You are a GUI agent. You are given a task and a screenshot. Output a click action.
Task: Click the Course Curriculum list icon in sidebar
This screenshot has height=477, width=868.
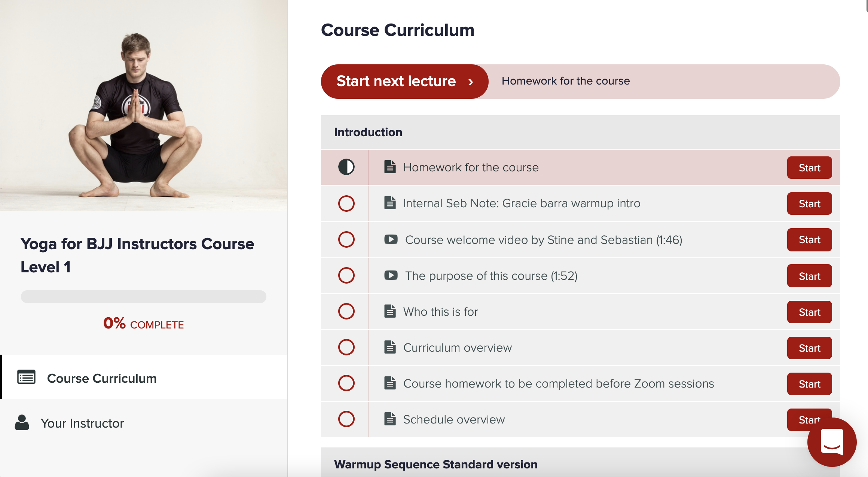point(26,377)
